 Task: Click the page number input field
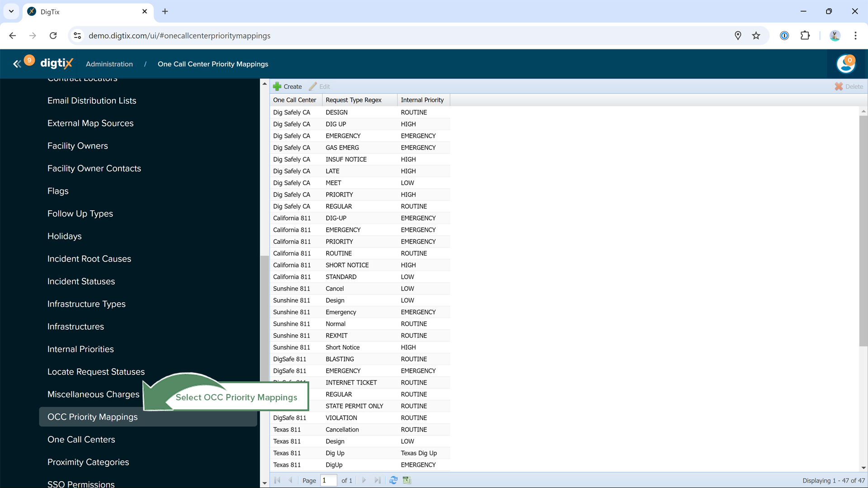(x=328, y=480)
